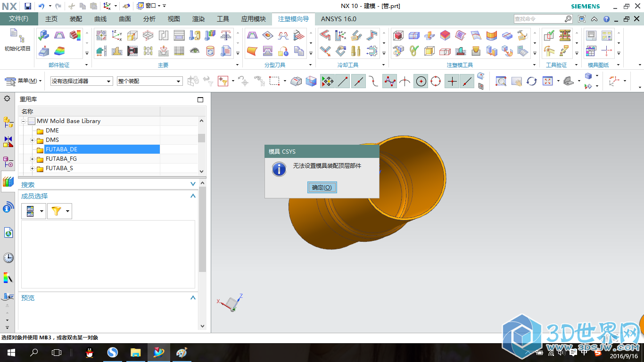This screenshot has width=644, height=362.
Task: Open the Cooling Pattern Channel red icon
Action: pyautogui.click(x=325, y=35)
